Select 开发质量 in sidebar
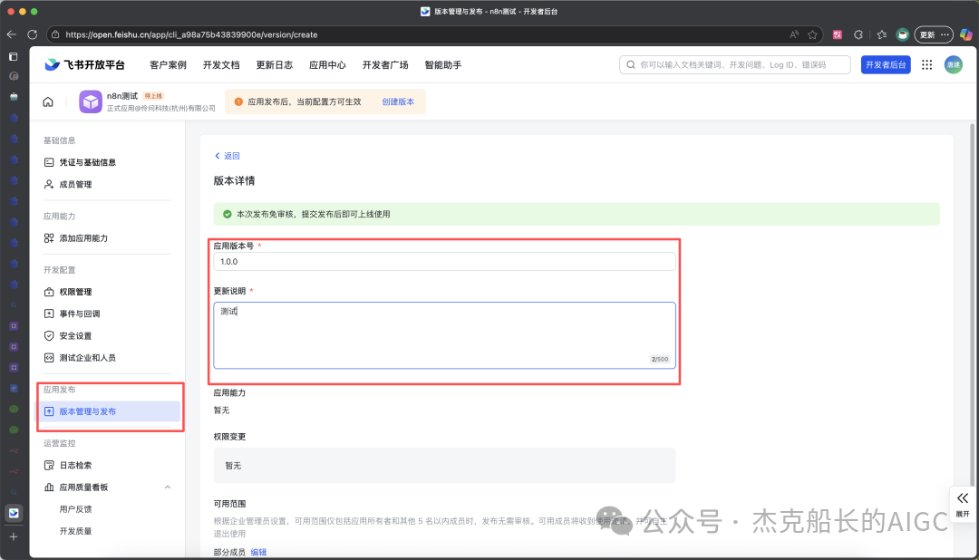Image resolution: width=979 pixels, height=560 pixels. coord(75,531)
